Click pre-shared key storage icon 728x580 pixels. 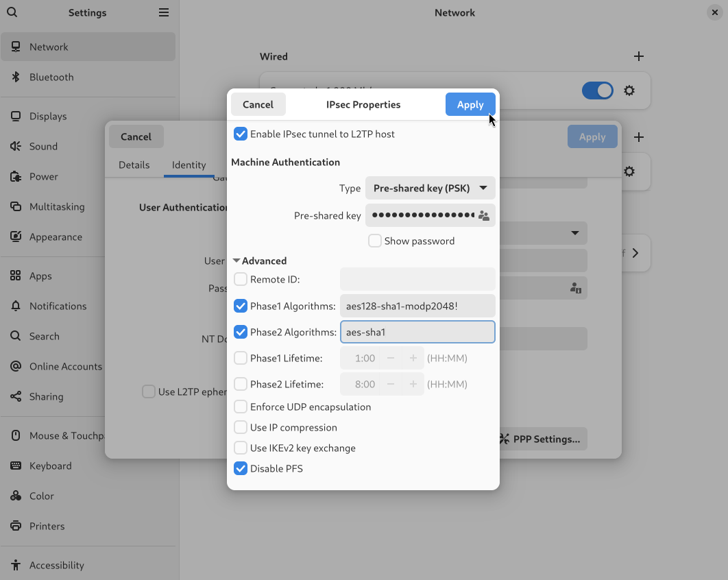484,215
